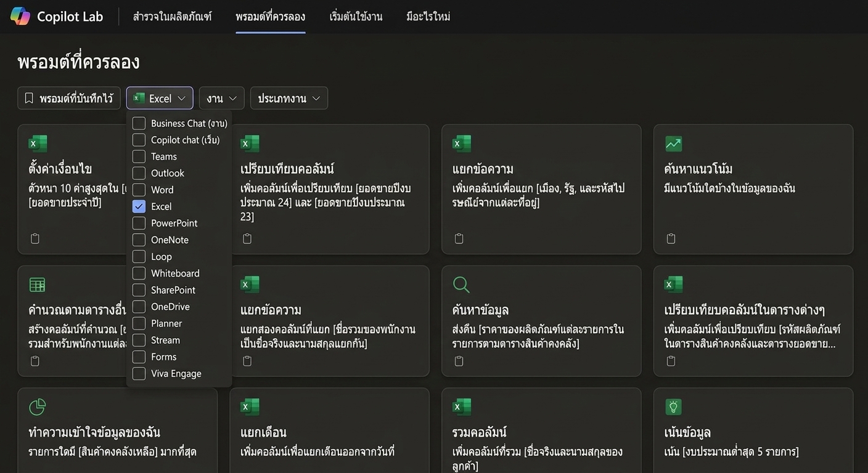Click Excel icon on top-row แยกข้อความ card
This screenshot has height=473, width=868.
point(462,144)
